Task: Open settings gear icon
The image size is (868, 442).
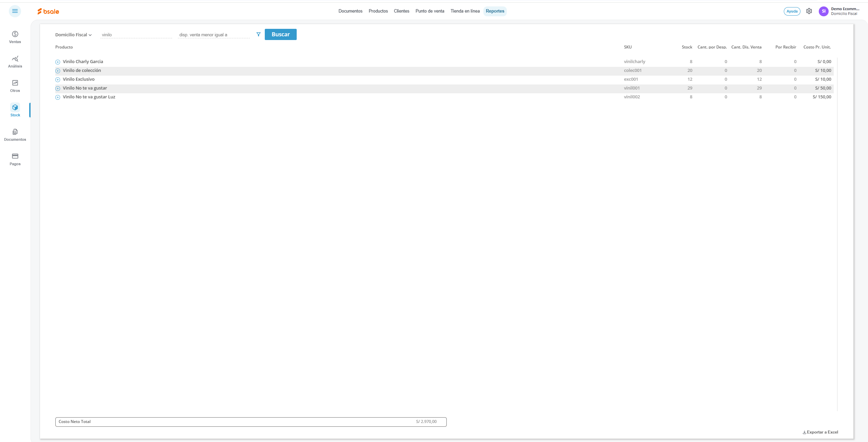Action: click(809, 11)
